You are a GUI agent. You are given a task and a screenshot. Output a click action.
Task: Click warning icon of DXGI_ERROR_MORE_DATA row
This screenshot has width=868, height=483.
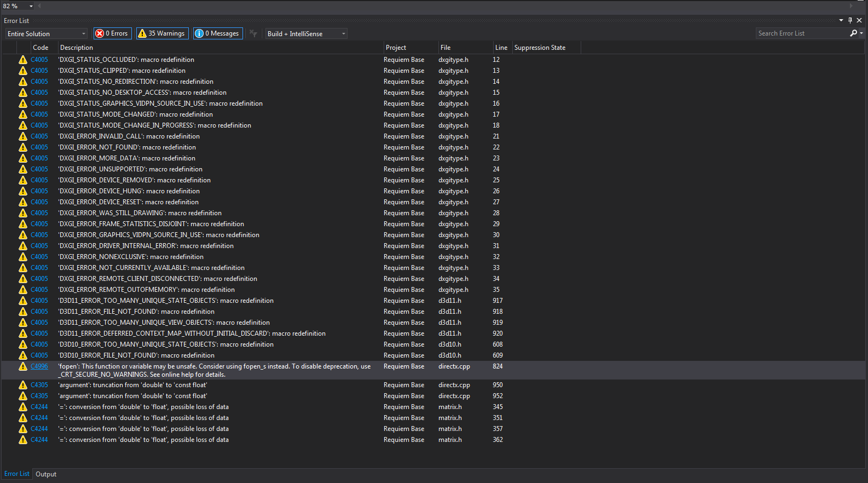coord(23,158)
